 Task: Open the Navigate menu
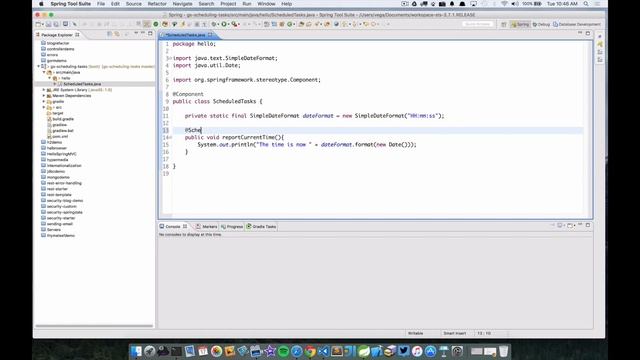pos(182,4)
